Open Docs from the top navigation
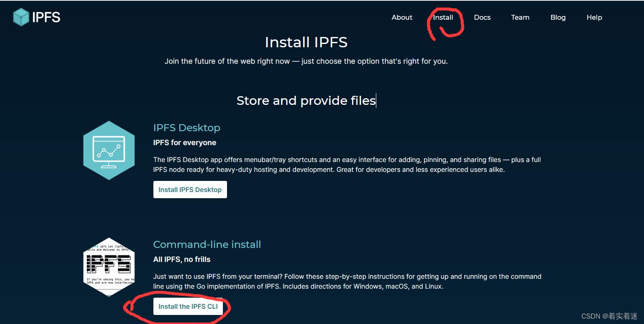Viewport: 644px width, 324px height. tap(482, 17)
